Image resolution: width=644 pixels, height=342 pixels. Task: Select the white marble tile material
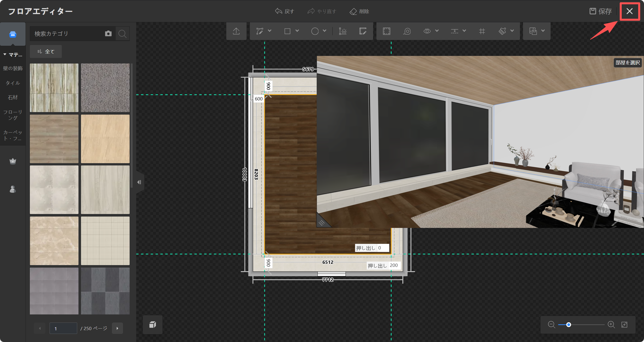point(54,190)
